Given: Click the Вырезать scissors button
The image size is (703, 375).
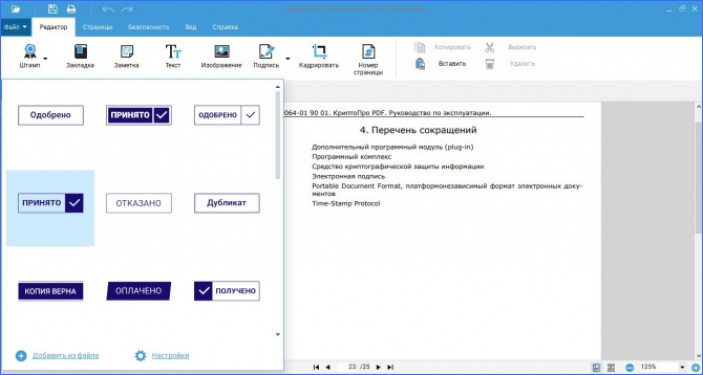Looking at the screenshot, I should (511, 47).
